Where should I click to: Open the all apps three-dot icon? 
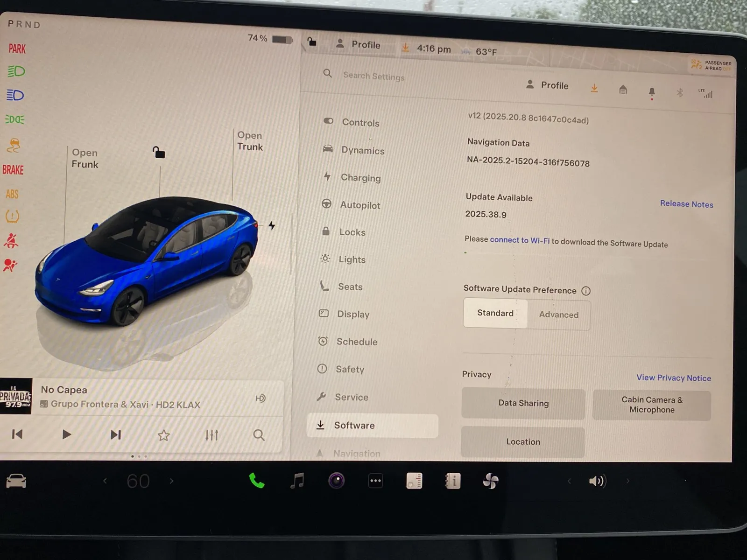coord(375,481)
